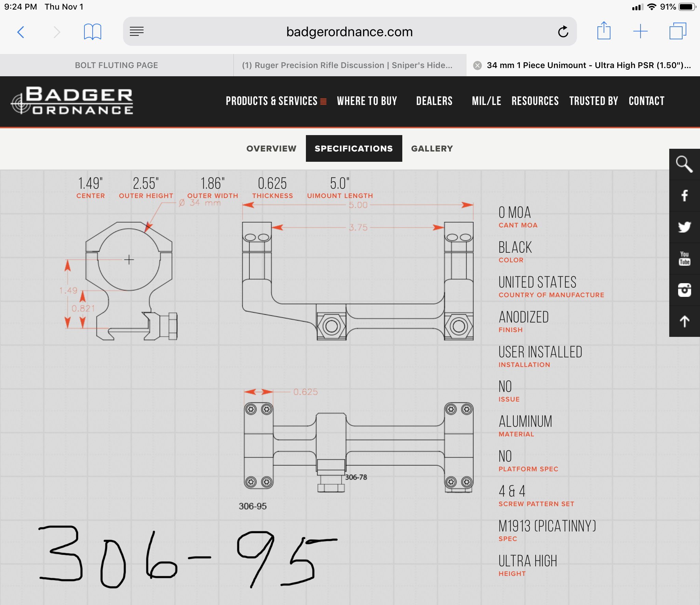The image size is (700, 605).
Task: Tap the 0.821 dimension on ring drawing
Action: pos(83,308)
